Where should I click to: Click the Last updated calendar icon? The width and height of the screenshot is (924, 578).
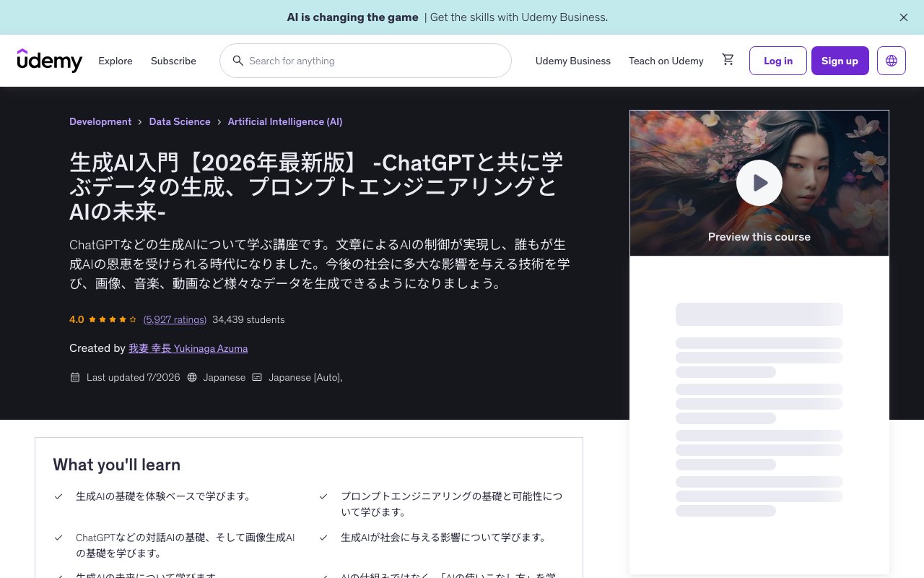tap(75, 377)
